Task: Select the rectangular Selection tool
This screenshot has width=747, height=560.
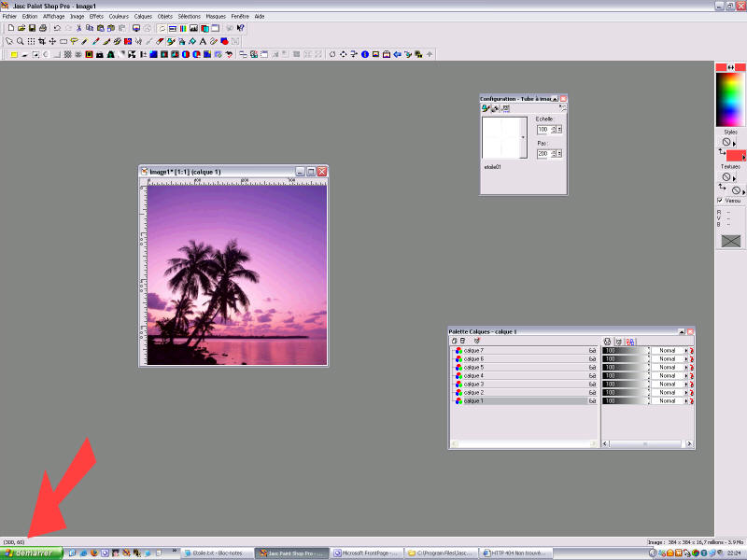Action: pos(63,41)
